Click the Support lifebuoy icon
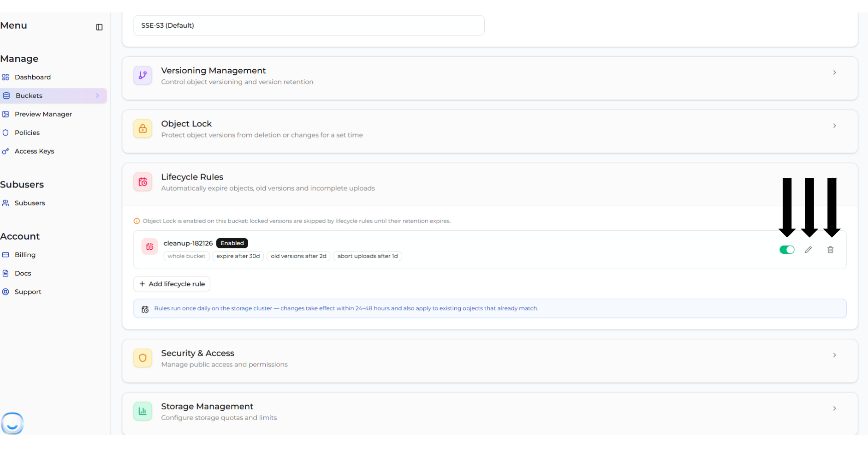The image size is (868, 450). click(x=6, y=292)
